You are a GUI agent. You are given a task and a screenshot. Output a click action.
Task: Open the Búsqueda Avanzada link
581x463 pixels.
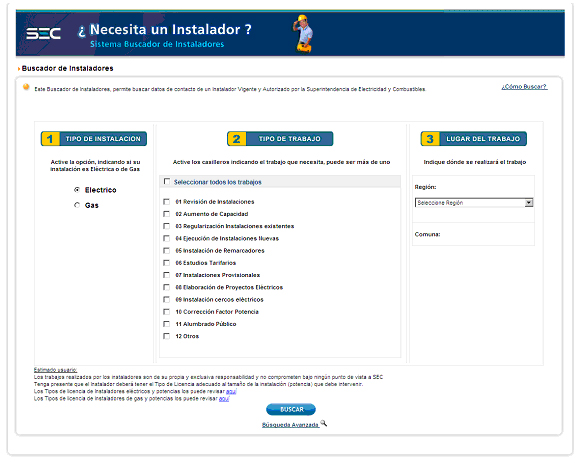coord(290,425)
